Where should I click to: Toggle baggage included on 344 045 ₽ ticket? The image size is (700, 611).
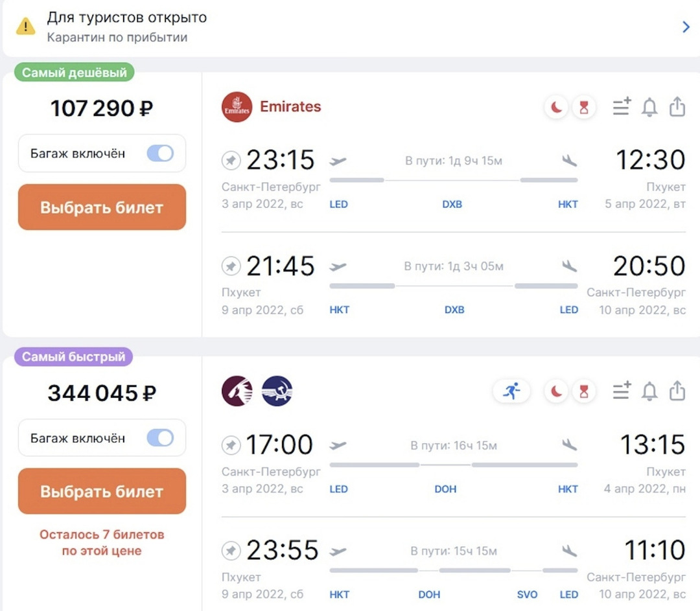[x=160, y=439]
